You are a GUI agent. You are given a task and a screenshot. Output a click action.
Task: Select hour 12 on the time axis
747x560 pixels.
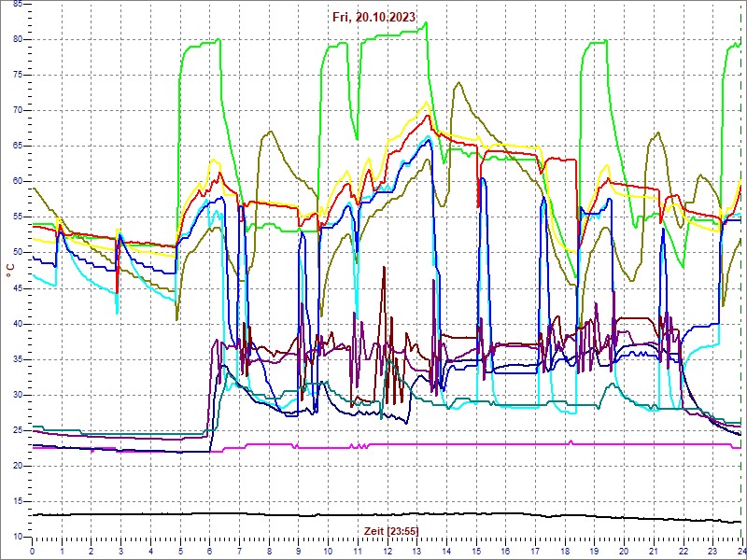pyautogui.click(x=387, y=551)
